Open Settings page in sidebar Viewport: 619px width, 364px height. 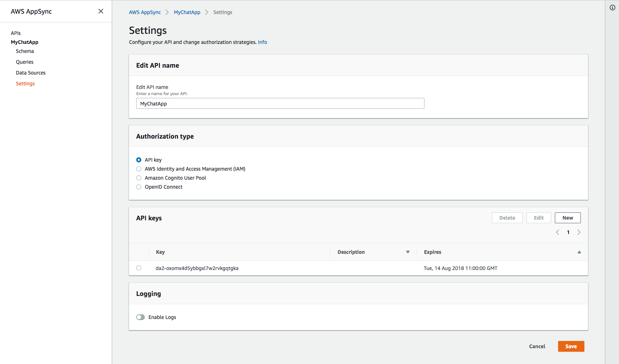point(25,84)
